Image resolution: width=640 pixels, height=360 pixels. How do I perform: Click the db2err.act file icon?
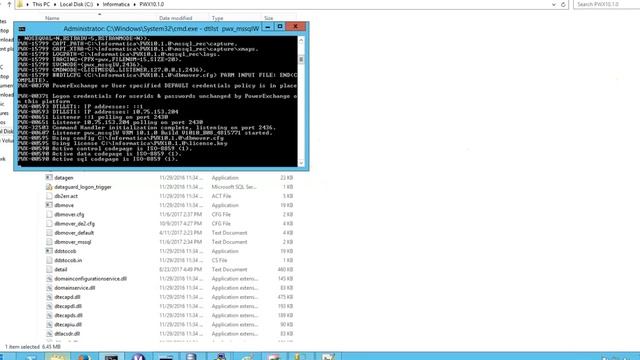point(49,196)
